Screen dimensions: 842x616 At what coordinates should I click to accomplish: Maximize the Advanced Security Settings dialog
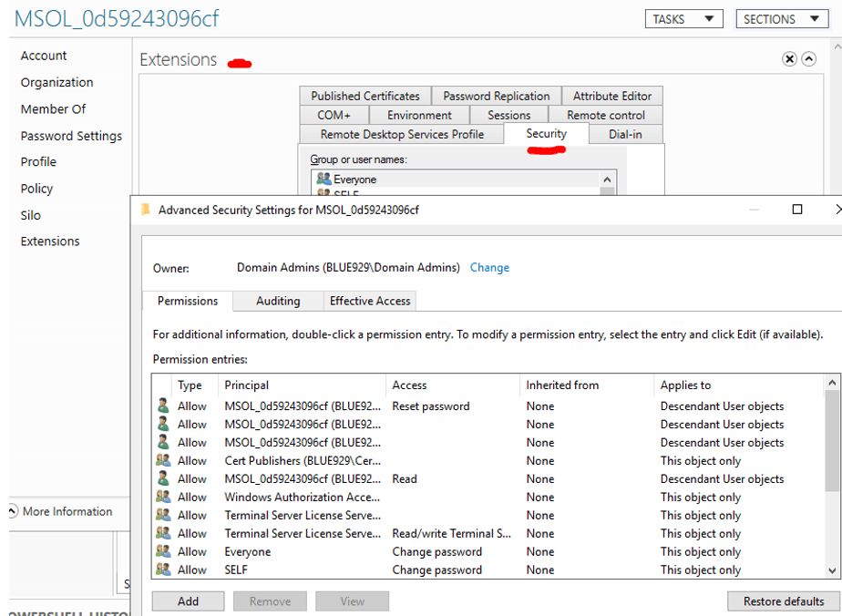coord(797,210)
